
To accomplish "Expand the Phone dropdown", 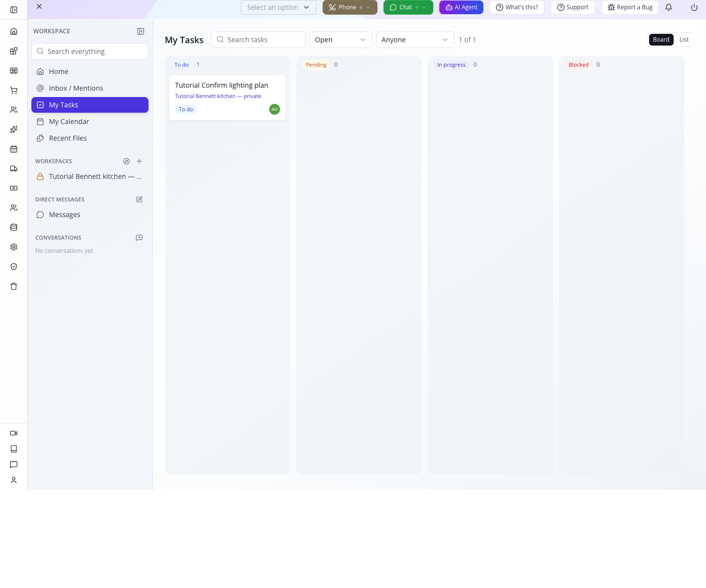I will (350, 7).
